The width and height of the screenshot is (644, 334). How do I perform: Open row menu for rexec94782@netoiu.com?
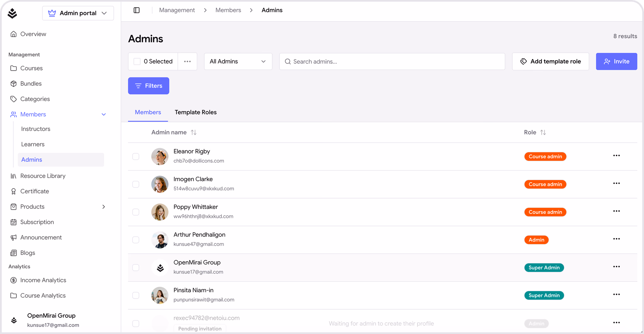[616, 323]
